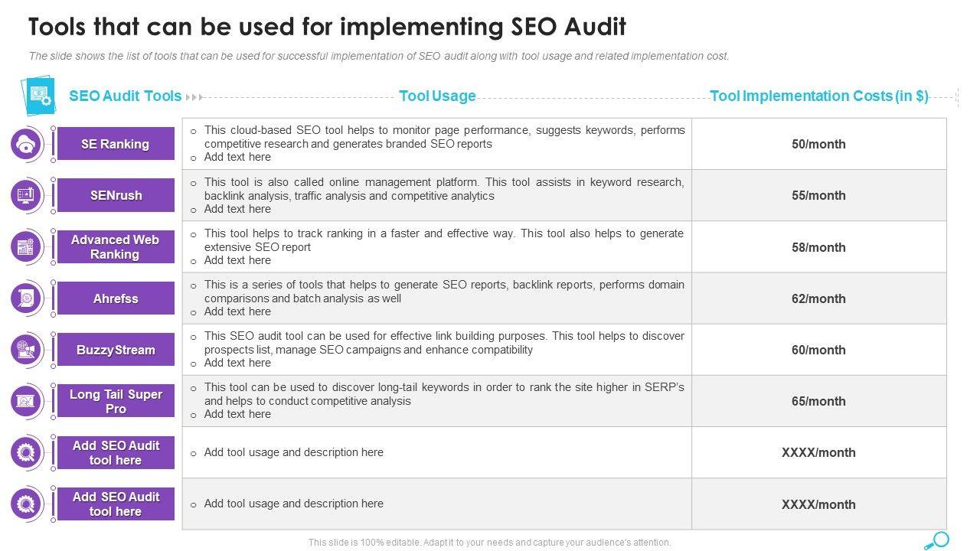
Task: Select the Tool Implementation Costs heading
Action: 818,96
